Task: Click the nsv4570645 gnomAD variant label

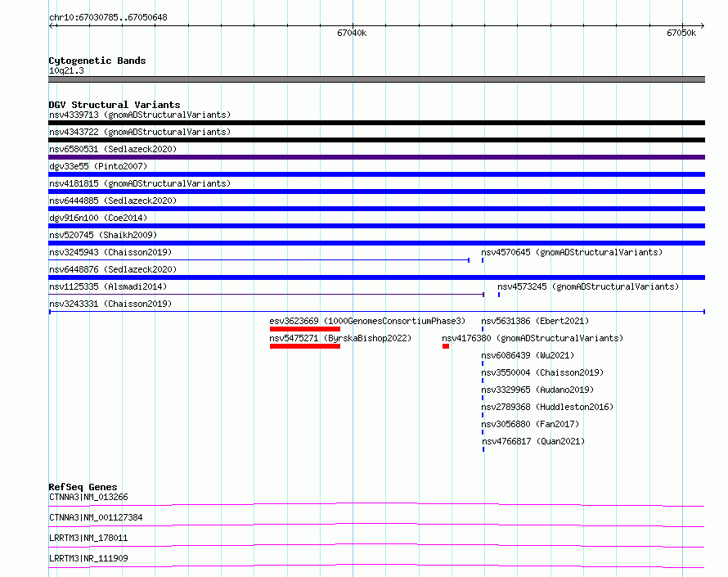Action: tap(572, 252)
